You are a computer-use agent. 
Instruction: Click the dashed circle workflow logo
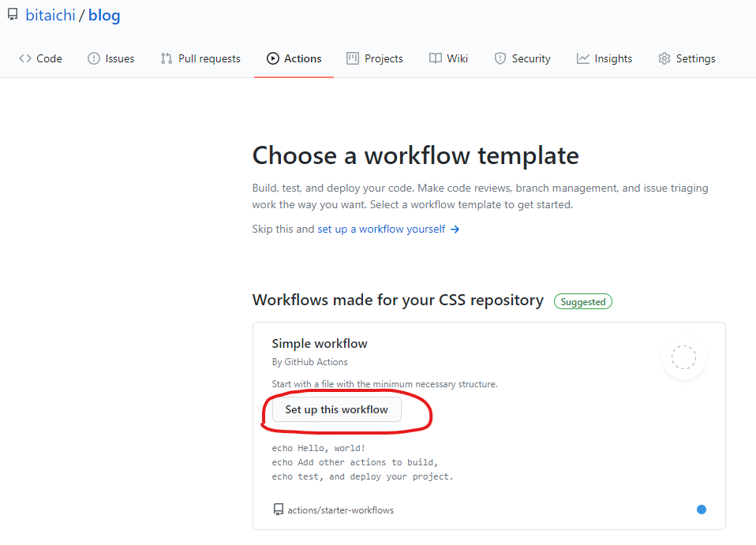coord(683,357)
